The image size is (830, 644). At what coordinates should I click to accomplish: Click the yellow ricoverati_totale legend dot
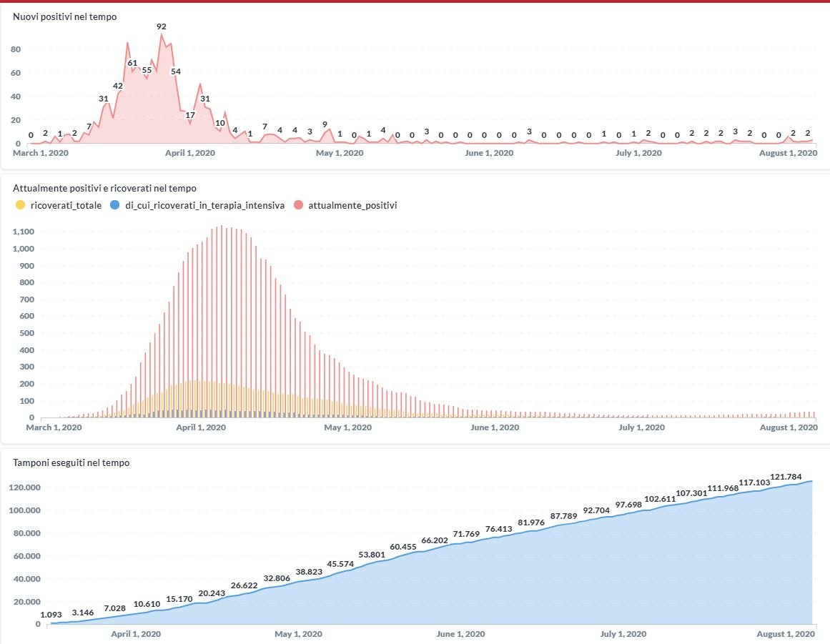click(19, 205)
